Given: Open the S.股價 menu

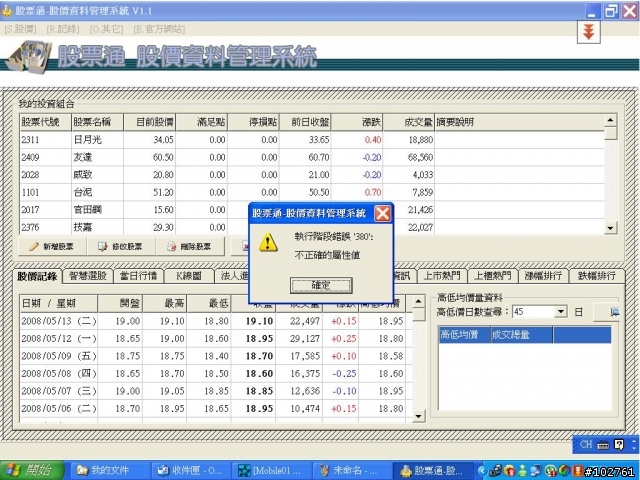Looking at the screenshot, I should pyautogui.click(x=20, y=29).
